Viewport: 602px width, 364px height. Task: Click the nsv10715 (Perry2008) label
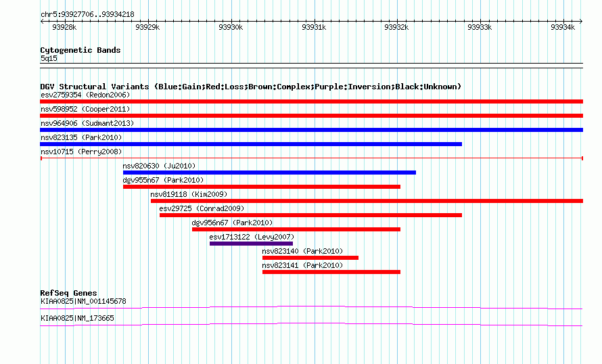coord(81,152)
